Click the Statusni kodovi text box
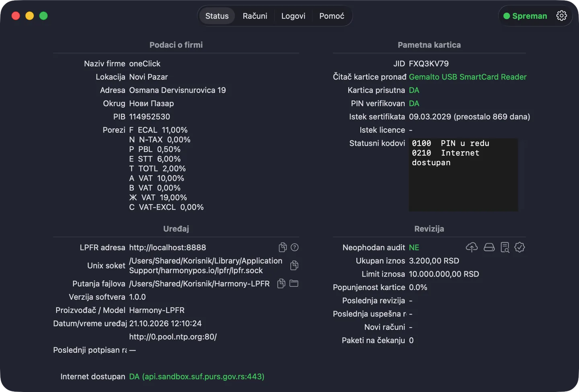The width and height of the screenshot is (579, 392). coord(463,175)
